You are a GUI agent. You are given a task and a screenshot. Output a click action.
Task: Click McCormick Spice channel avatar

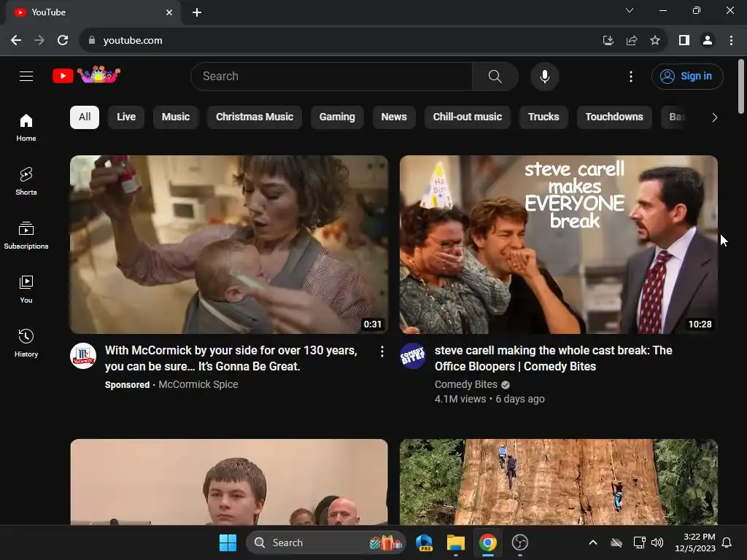tap(83, 356)
